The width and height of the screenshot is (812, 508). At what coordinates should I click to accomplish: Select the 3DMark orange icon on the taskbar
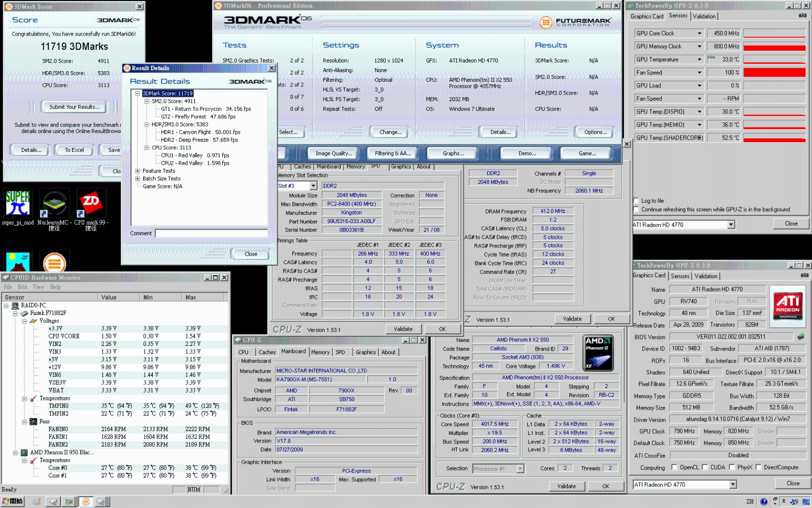pyautogui.click(x=86, y=502)
